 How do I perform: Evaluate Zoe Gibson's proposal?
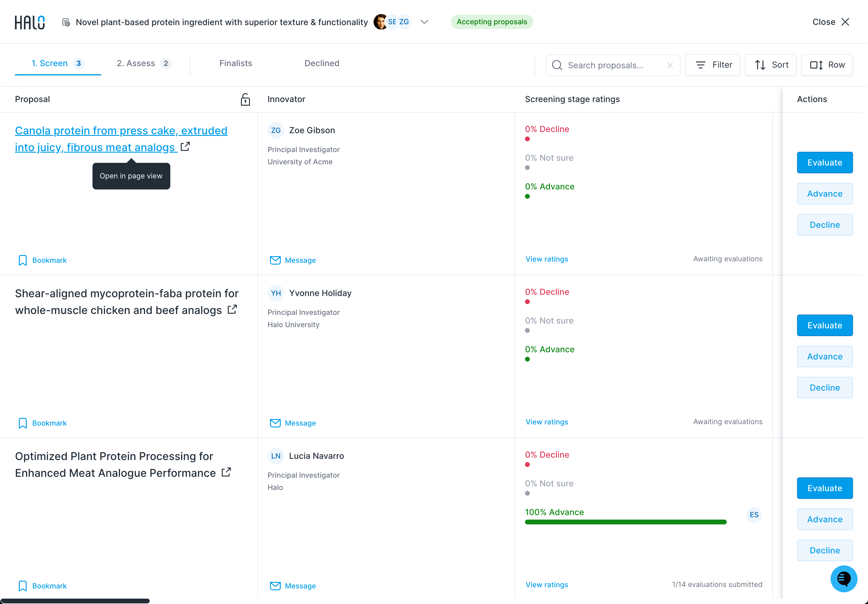point(825,163)
